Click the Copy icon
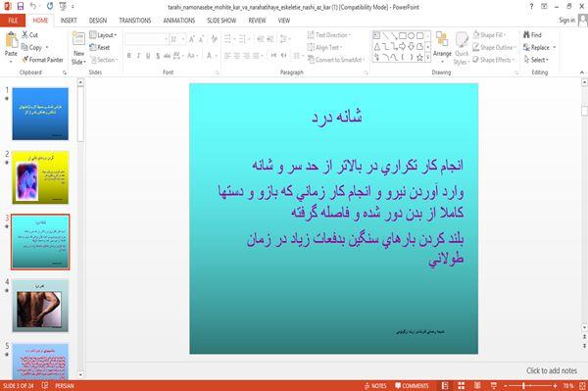Viewport: 588px width, 391px height. (24, 47)
